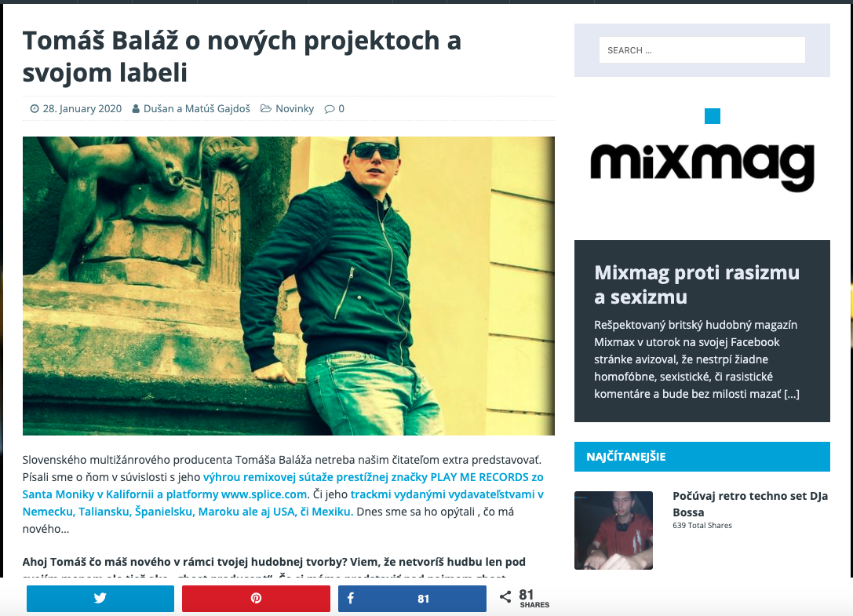Expand the truncated excerpt via [...]
This screenshot has width=853, height=616.
point(792,394)
